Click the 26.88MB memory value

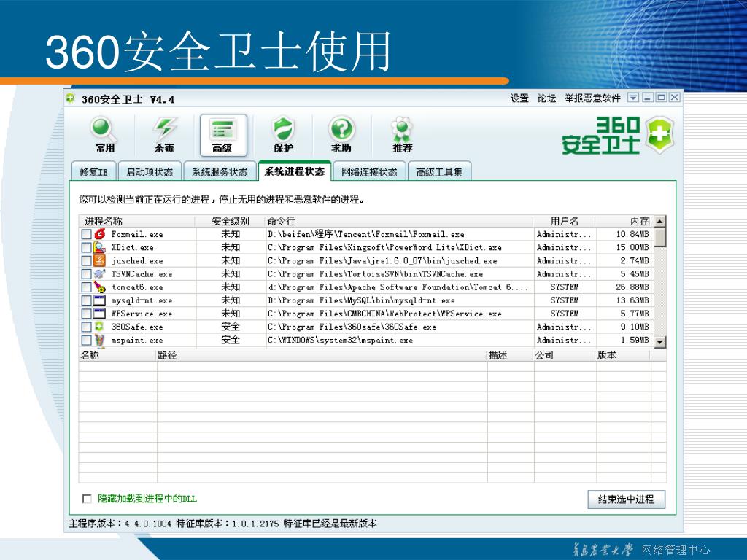632,287
